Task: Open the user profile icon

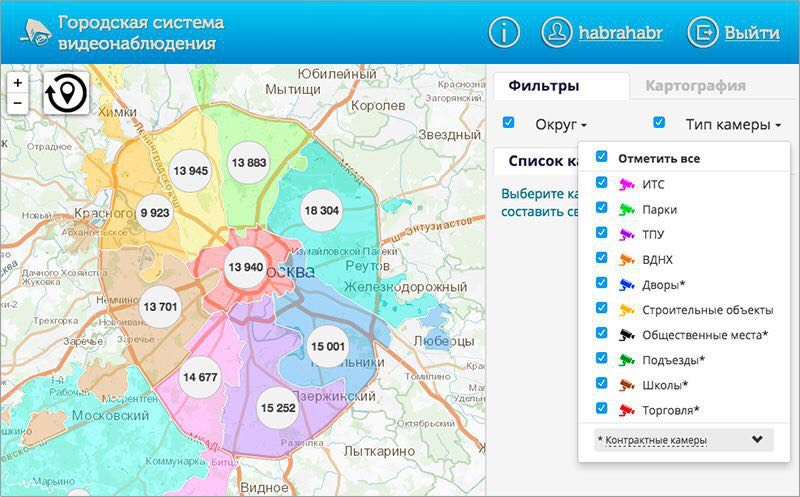Action: tap(556, 33)
